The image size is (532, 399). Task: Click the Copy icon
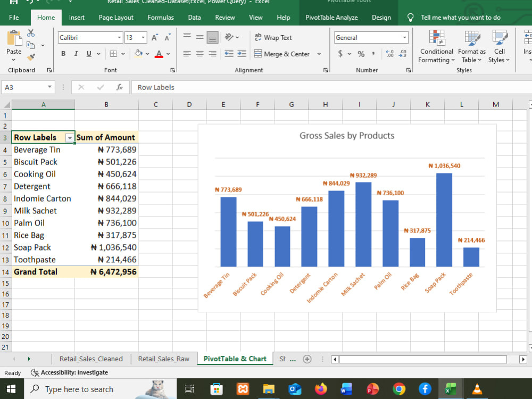click(x=30, y=45)
